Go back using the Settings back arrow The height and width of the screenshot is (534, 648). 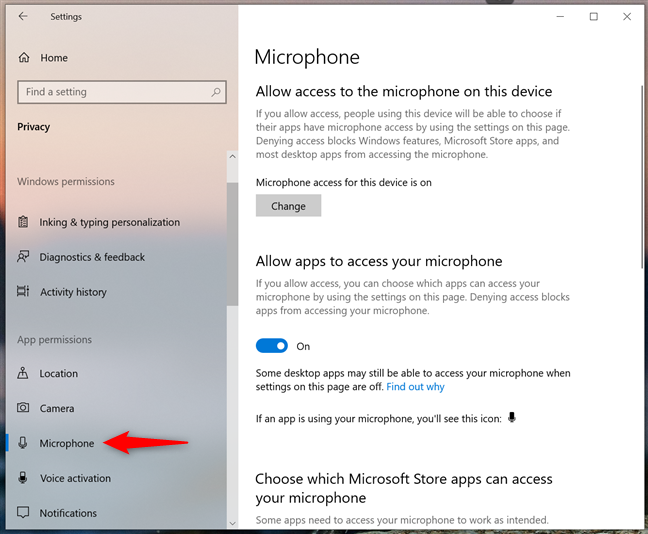pyautogui.click(x=23, y=16)
